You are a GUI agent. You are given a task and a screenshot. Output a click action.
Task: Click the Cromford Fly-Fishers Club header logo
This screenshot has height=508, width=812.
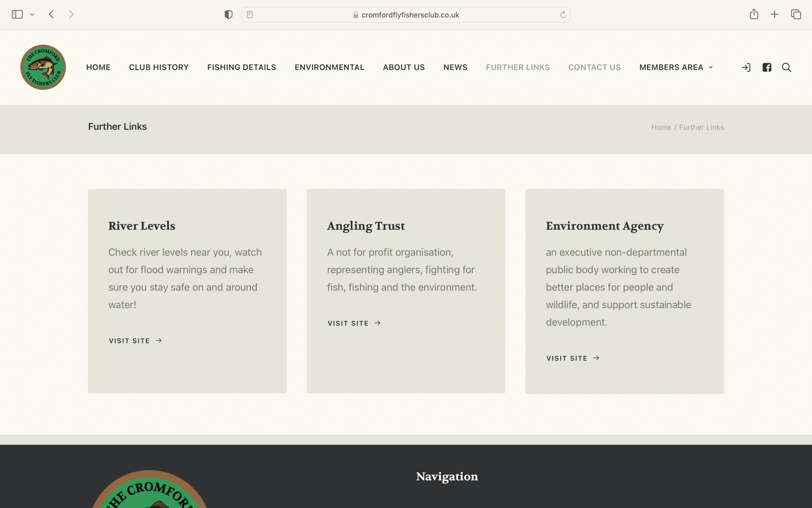43,67
